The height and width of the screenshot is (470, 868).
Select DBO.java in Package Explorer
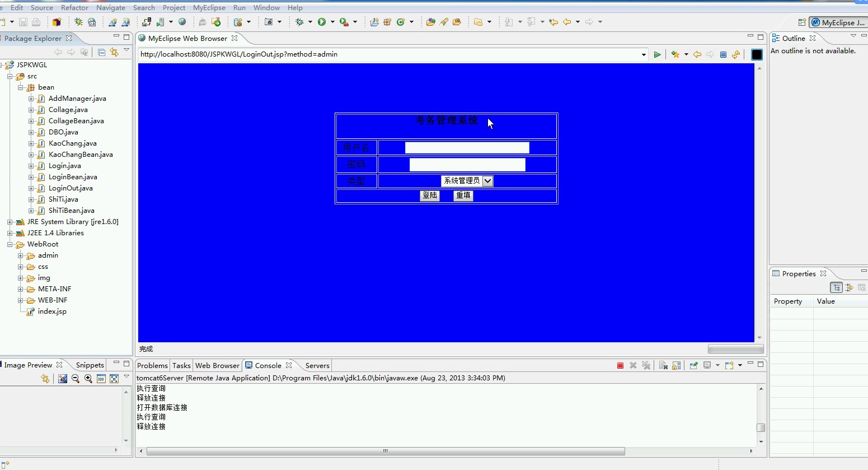tap(63, 132)
